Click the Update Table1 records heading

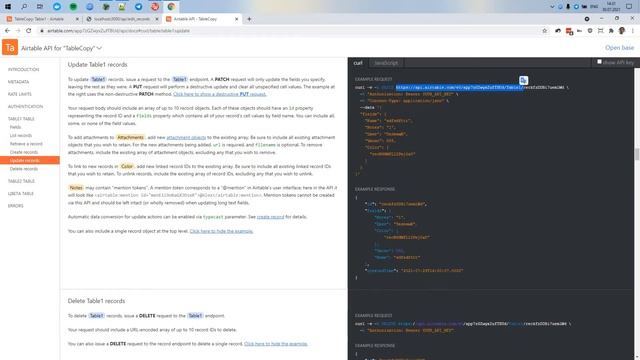[98, 65]
